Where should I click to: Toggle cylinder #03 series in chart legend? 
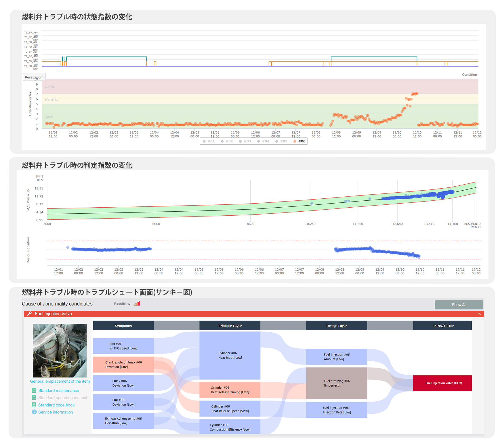point(245,141)
